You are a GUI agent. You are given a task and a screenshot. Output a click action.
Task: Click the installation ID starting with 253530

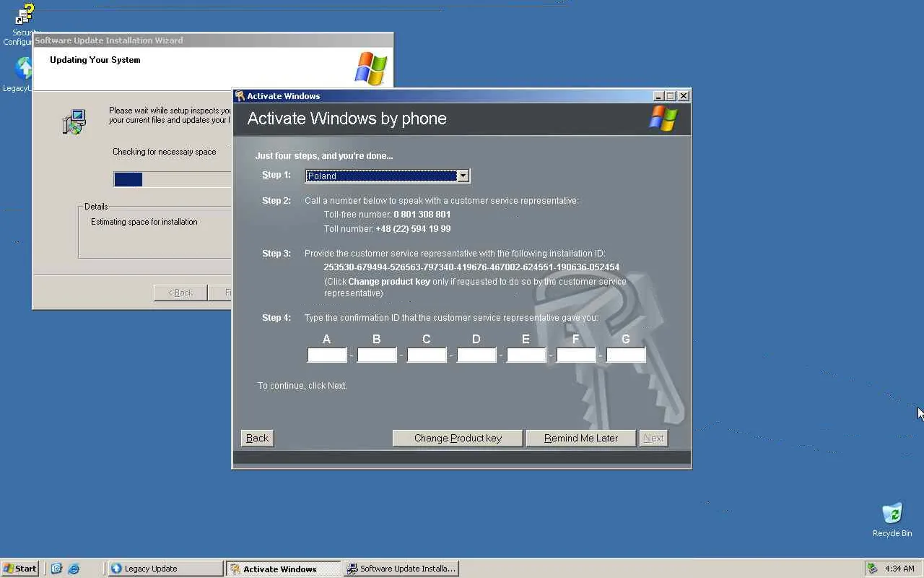click(471, 267)
